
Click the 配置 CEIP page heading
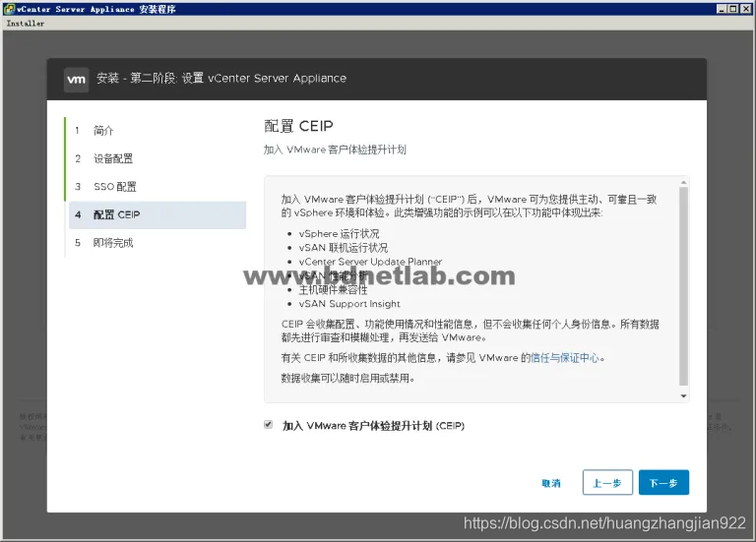click(x=298, y=126)
